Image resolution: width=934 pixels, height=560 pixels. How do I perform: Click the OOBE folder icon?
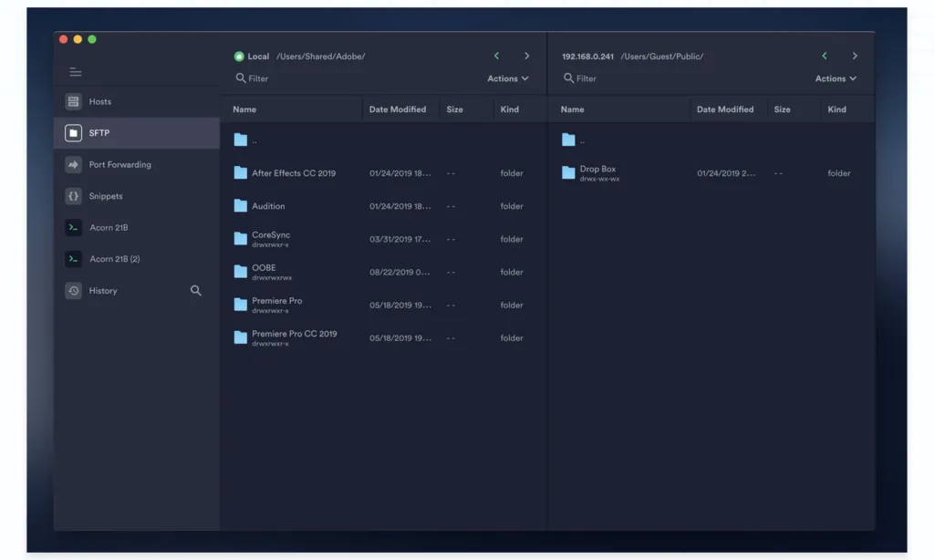241,272
